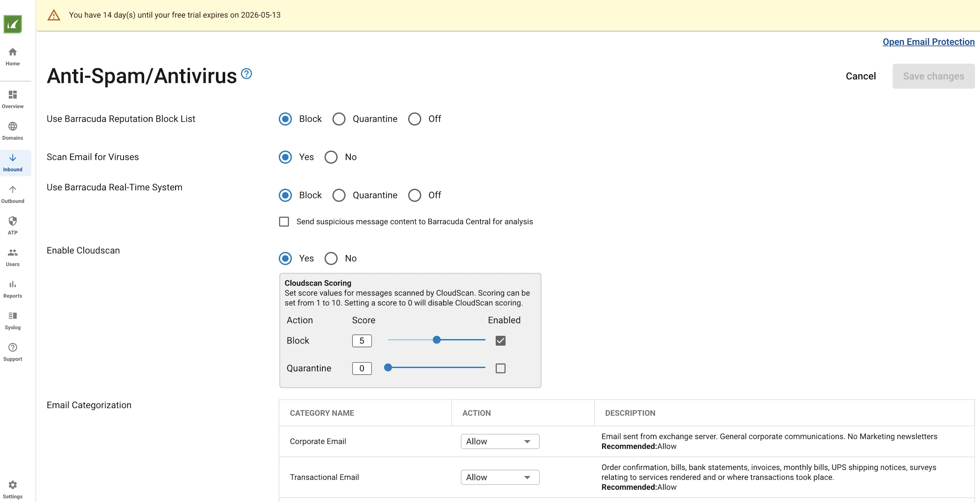The image size is (980, 502).
Task: Select Quarantine for Reputation Block List
Action: point(339,119)
